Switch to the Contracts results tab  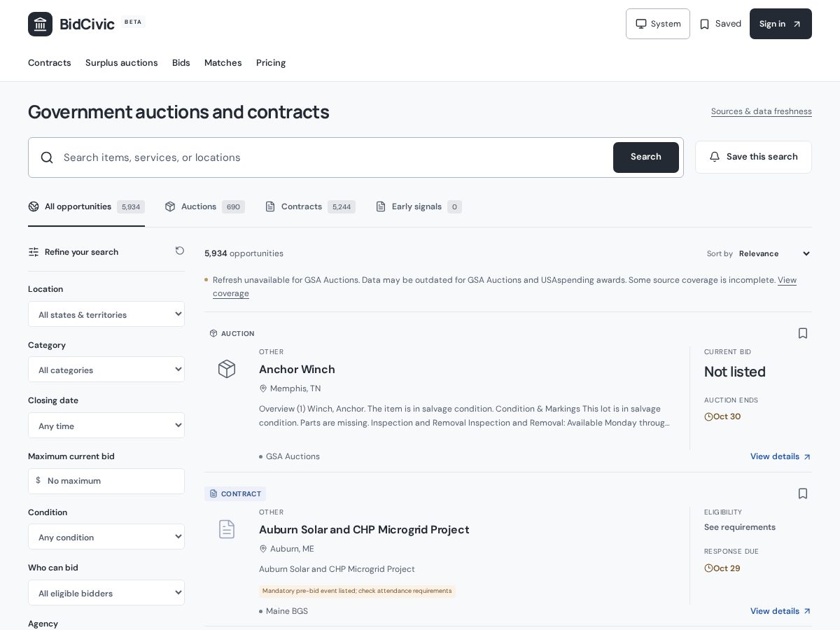point(310,206)
